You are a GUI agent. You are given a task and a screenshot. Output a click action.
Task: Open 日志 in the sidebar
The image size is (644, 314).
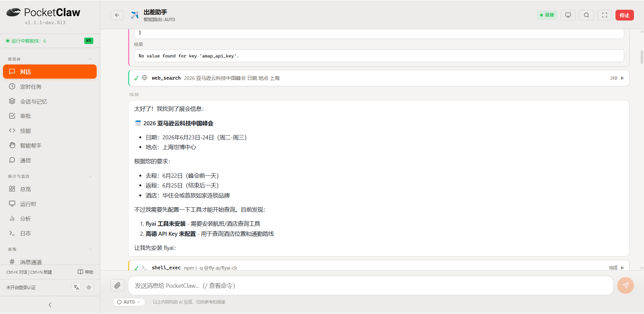tap(50, 233)
